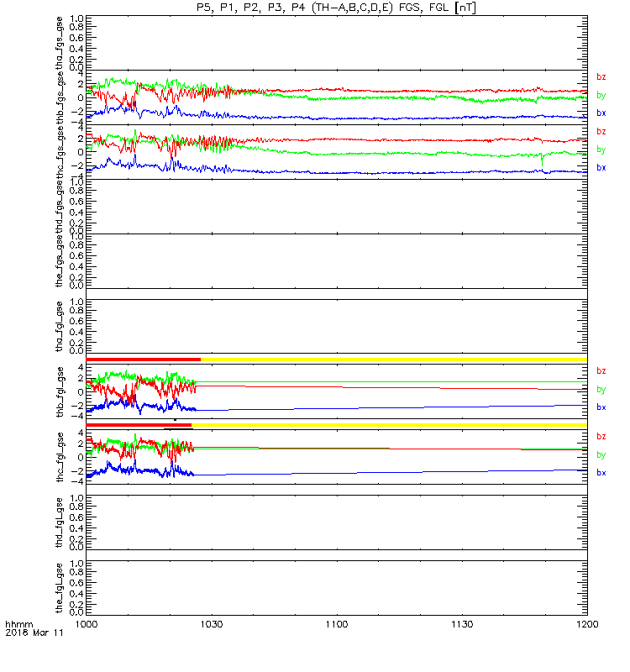The width and height of the screenshot is (630, 672).
Task: Click the red bz label of thb_fgl panel
Action: tap(601, 371)
